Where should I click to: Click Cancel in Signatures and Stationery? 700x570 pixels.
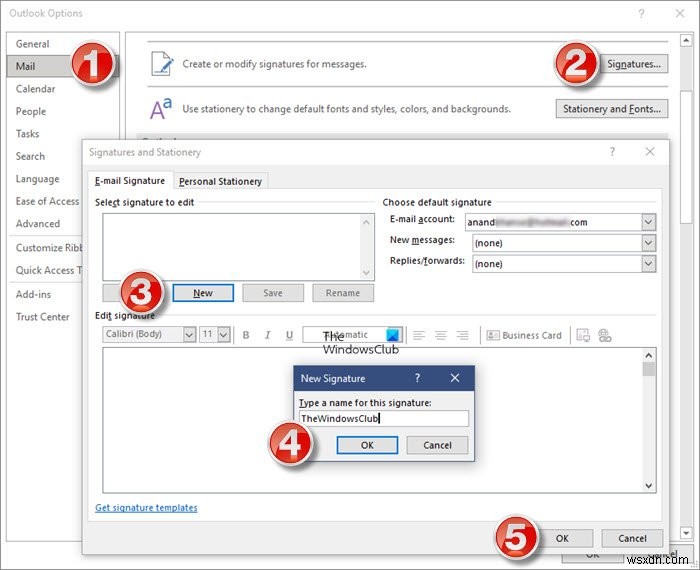tap(632, 538)
